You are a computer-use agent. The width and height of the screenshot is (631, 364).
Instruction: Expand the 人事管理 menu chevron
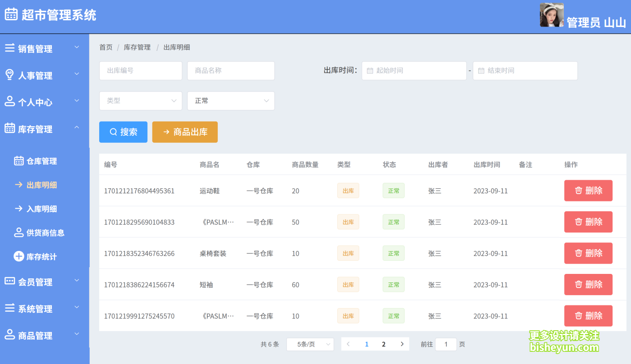77,73
